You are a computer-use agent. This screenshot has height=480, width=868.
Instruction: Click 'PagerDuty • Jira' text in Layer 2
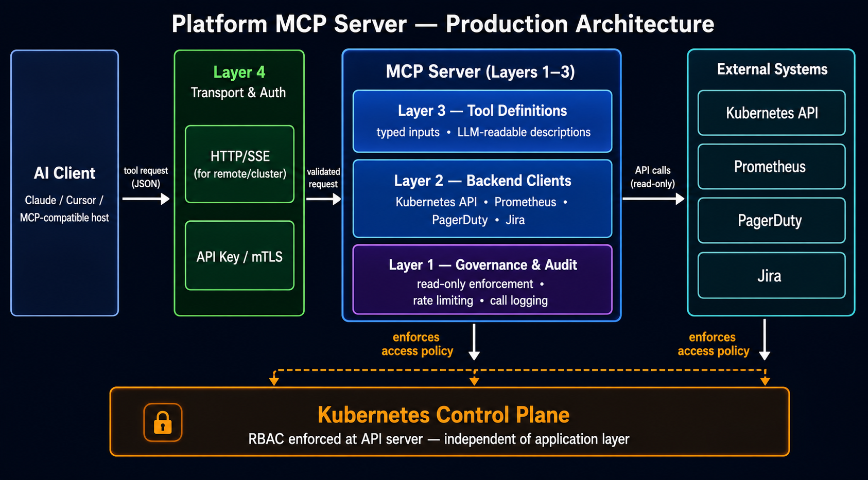478,220
